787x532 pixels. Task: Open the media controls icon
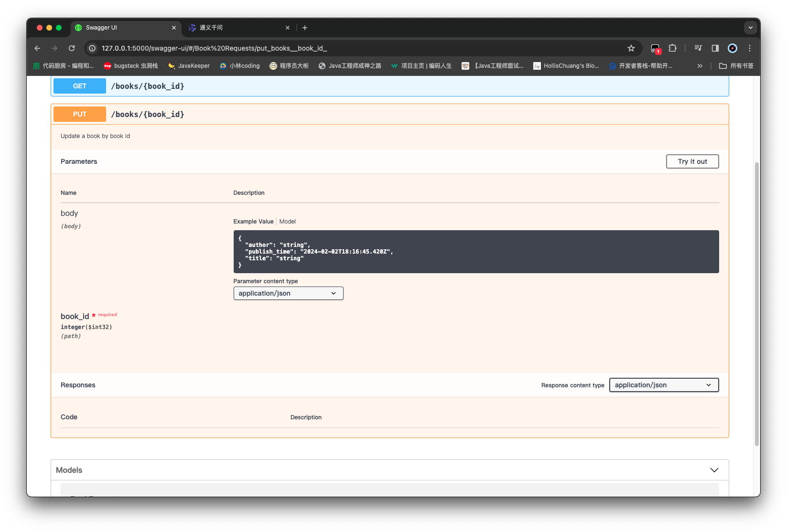(698, 48)
